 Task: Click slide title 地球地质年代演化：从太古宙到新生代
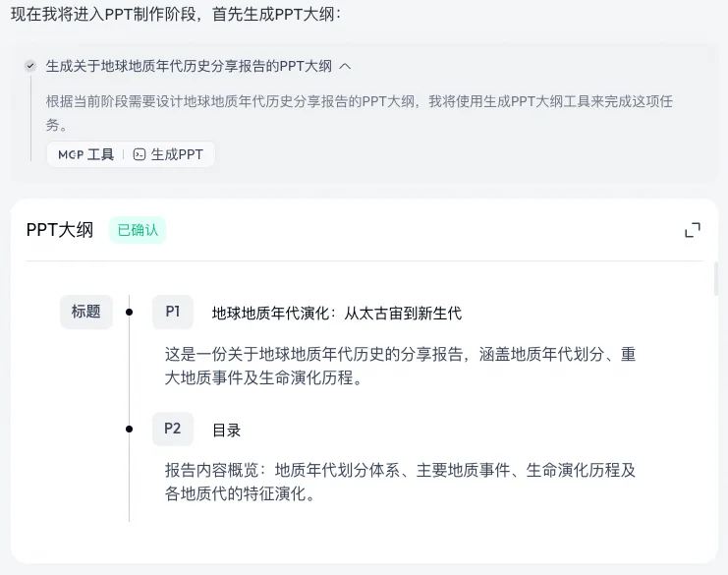coord(337,313)
